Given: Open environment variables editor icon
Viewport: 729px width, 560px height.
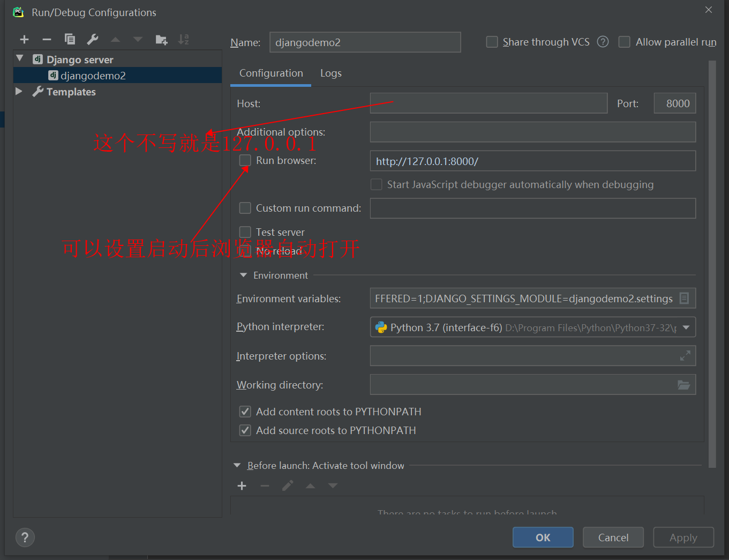Looking at the screenshot, I should (x=684, y=298).
